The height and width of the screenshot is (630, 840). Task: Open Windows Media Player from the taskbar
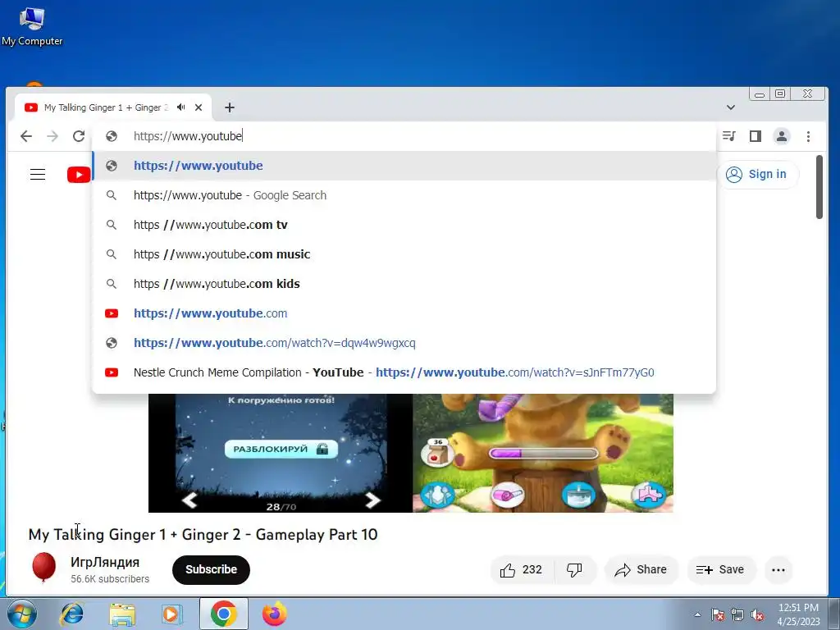pos(172,614)
